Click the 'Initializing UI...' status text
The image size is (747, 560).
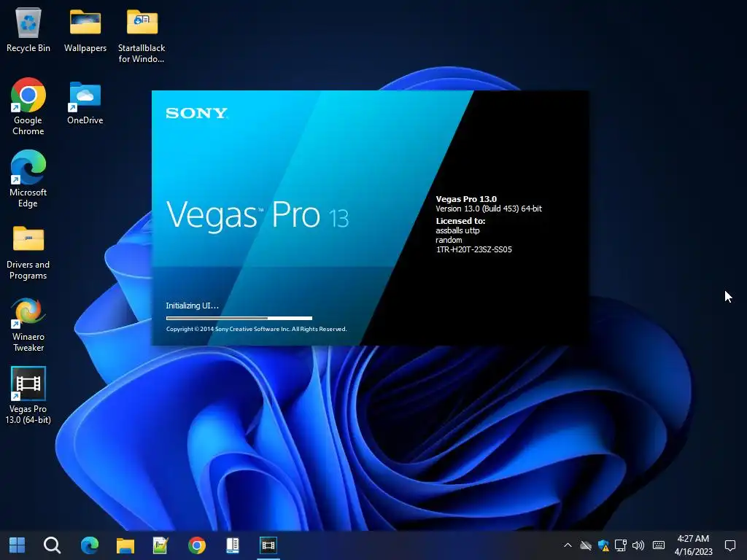(192, 306)
